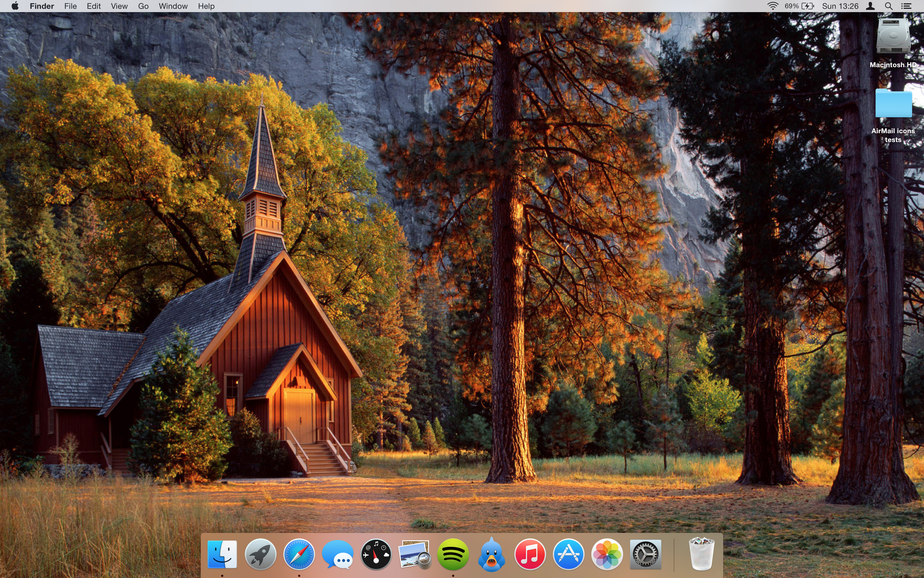
Task: Open the black gauge Dashboard icon
Action: click(x=376, y=554)
